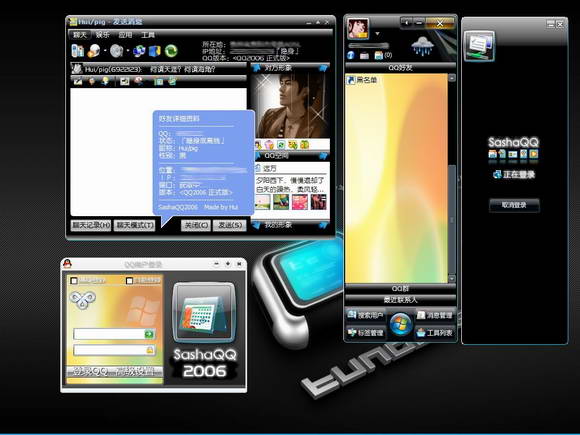Click the 工具列表 button
The image size is (580, 435).
[435, 333]
